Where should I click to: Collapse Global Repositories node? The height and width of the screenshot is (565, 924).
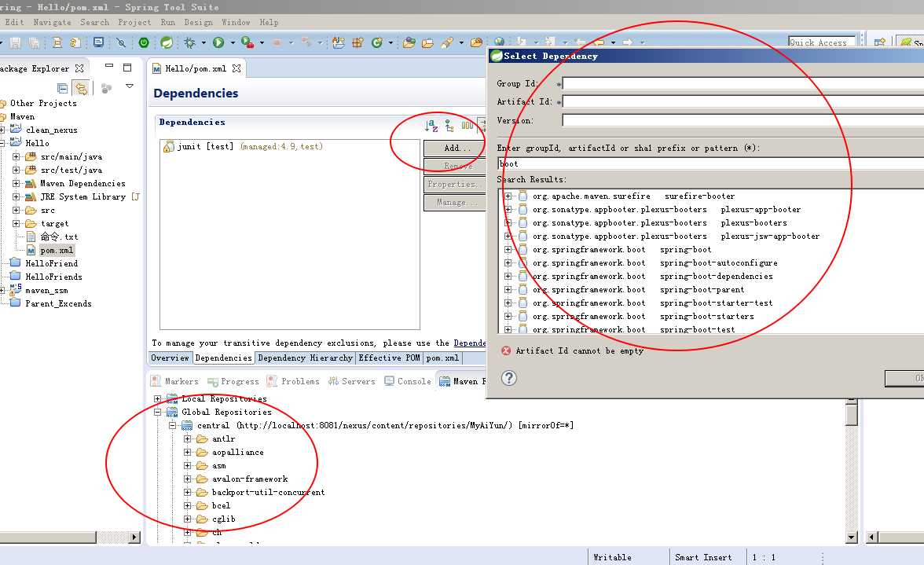point(157,413)
